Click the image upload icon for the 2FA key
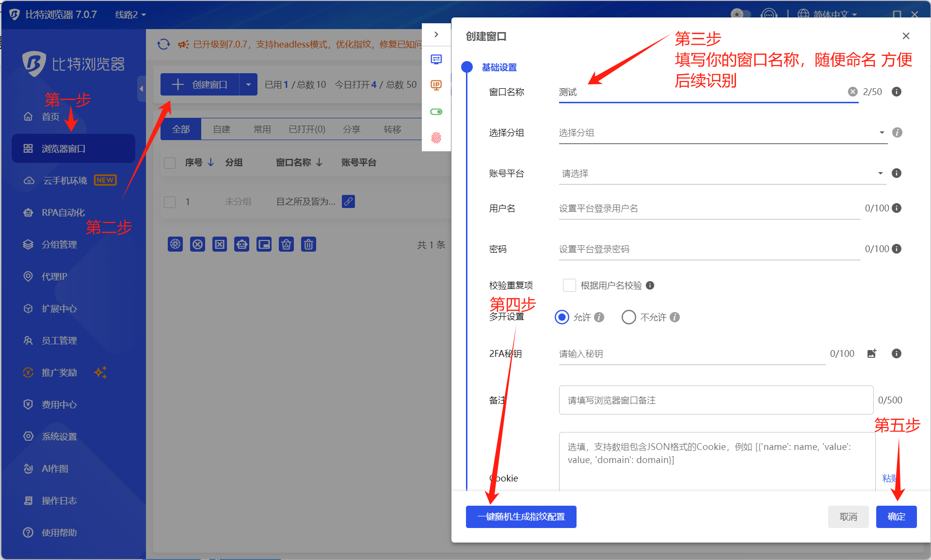The image size is (931, 560). tap(871, 353)
